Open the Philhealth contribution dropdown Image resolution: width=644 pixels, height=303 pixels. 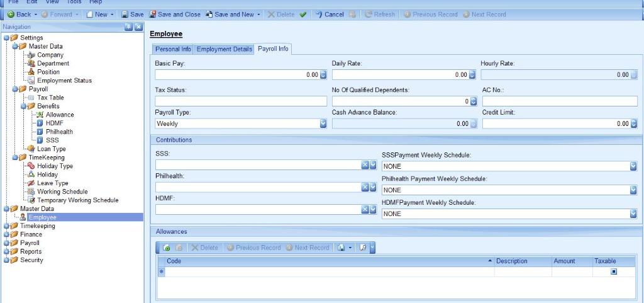tap(373, 187)
